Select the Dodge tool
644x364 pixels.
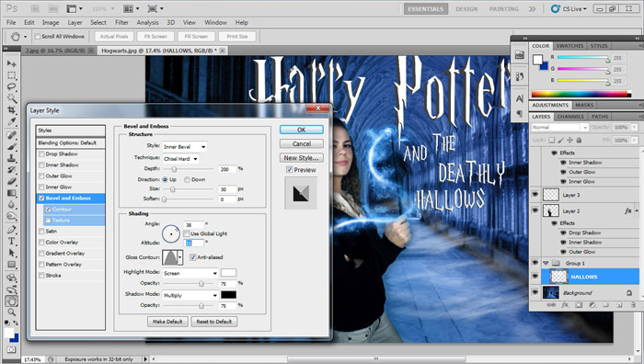point(11,216)
